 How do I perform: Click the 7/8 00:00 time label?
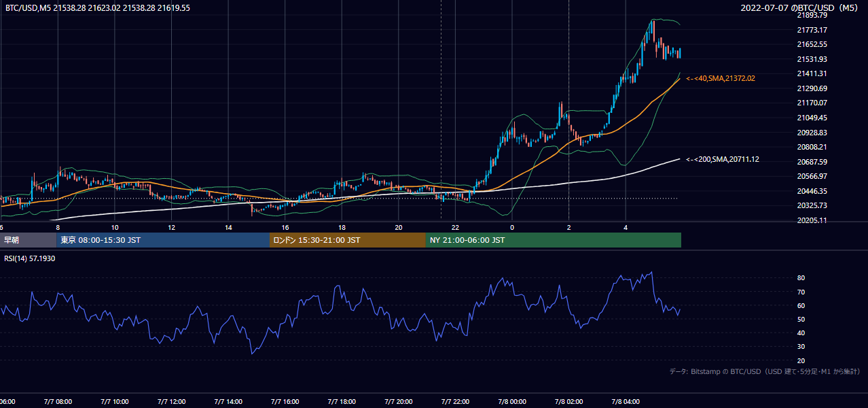coord(512,402)
